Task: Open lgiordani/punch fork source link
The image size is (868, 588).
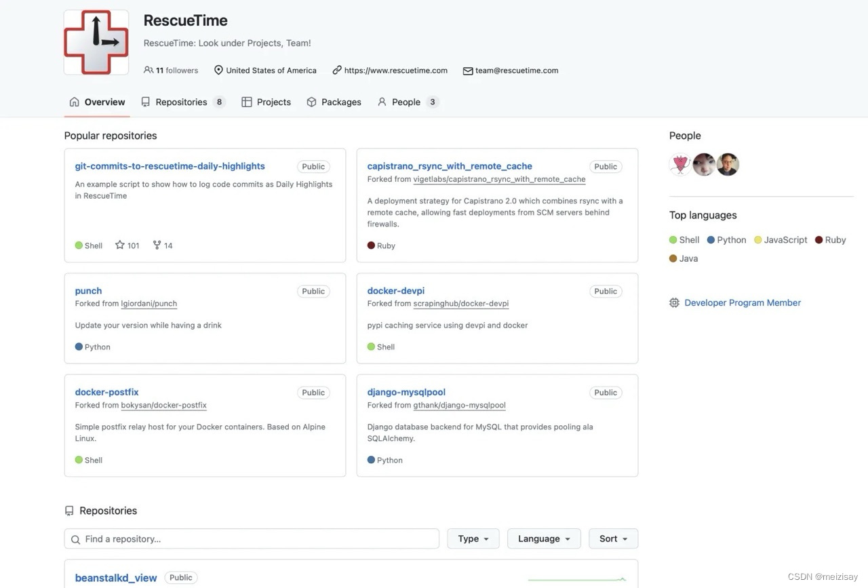Action: click(x=149, y=304)
